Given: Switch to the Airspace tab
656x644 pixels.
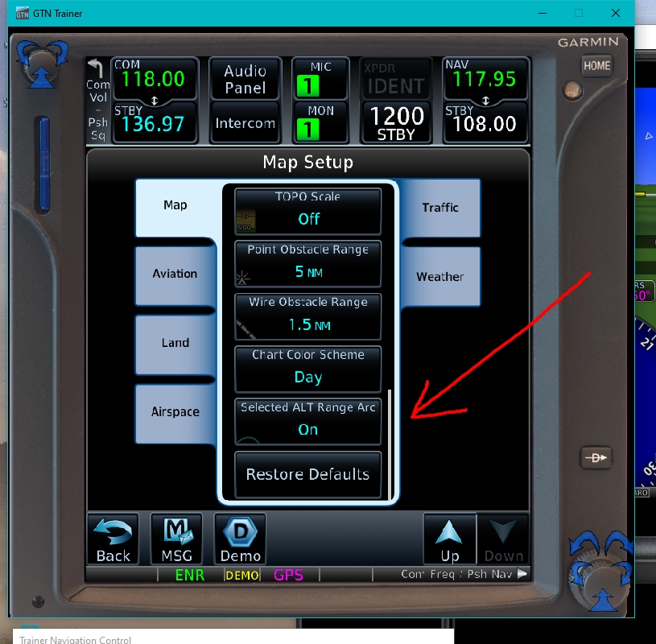Looking at the screenshot, I should pos(175,414).
